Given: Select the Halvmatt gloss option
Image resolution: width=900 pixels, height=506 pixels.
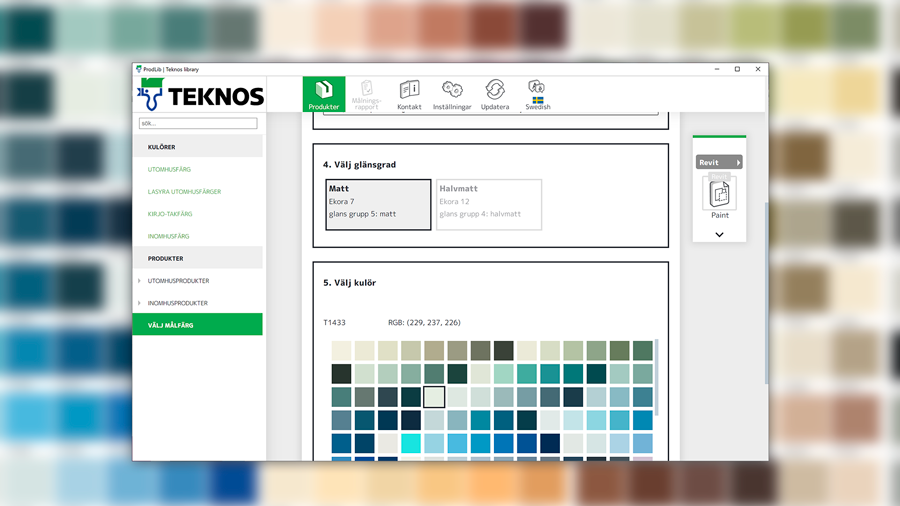Looking at the screenshot, I should (x=489, y=205).
